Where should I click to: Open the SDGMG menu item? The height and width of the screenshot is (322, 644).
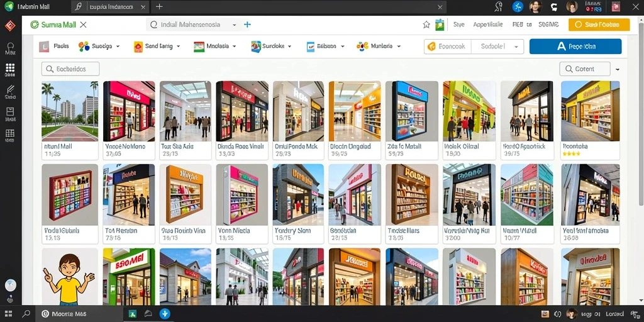[548, 25]
